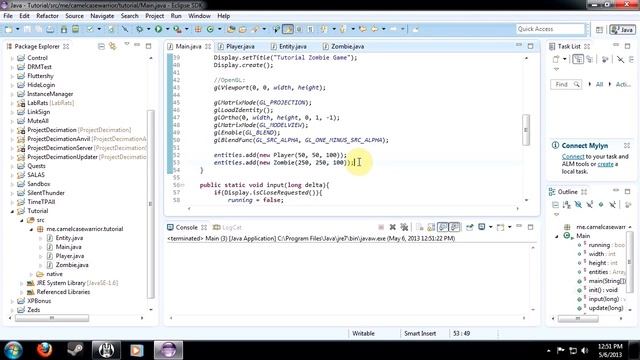The image size is (640, 360).
Task: Click the Java perspective button
Action: [622, 29]
